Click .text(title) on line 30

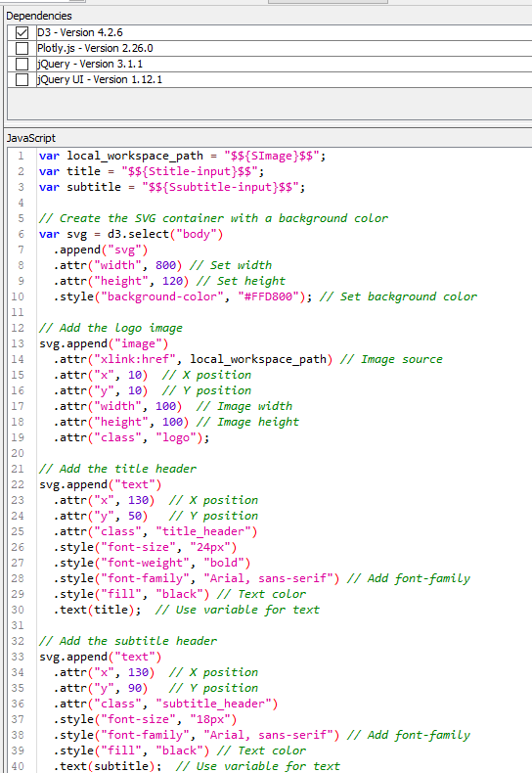pos(97,610)
